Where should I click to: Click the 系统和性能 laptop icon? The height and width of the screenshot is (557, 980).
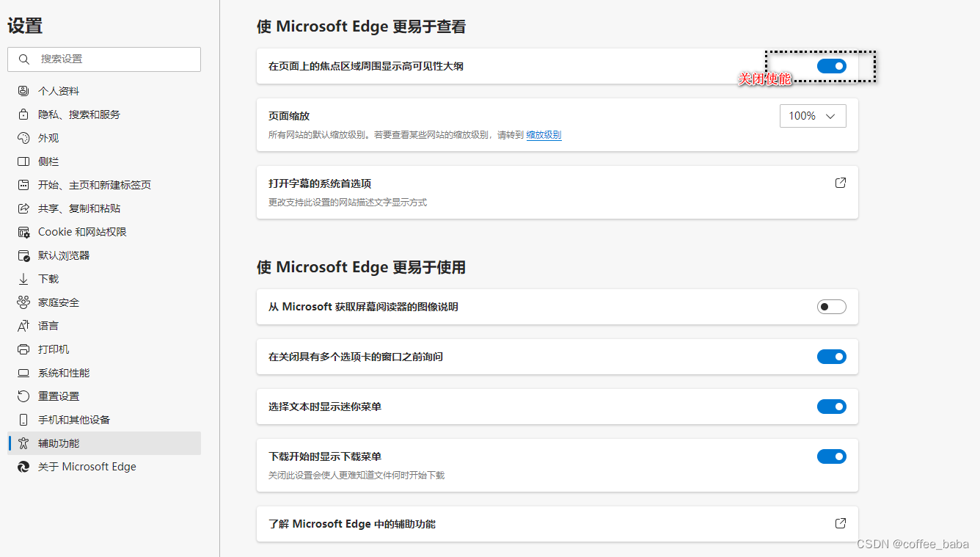[x=23, y=373]
